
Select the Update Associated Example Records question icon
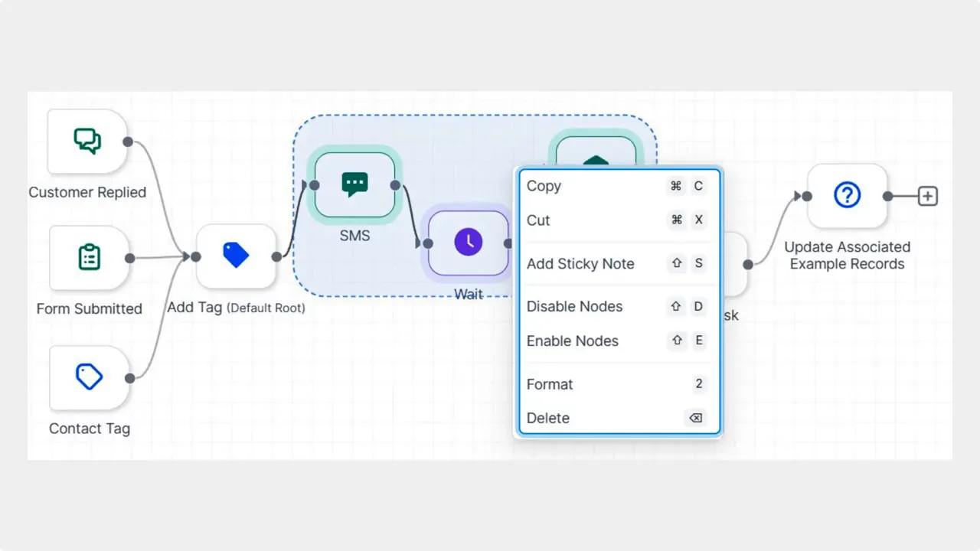847,195
